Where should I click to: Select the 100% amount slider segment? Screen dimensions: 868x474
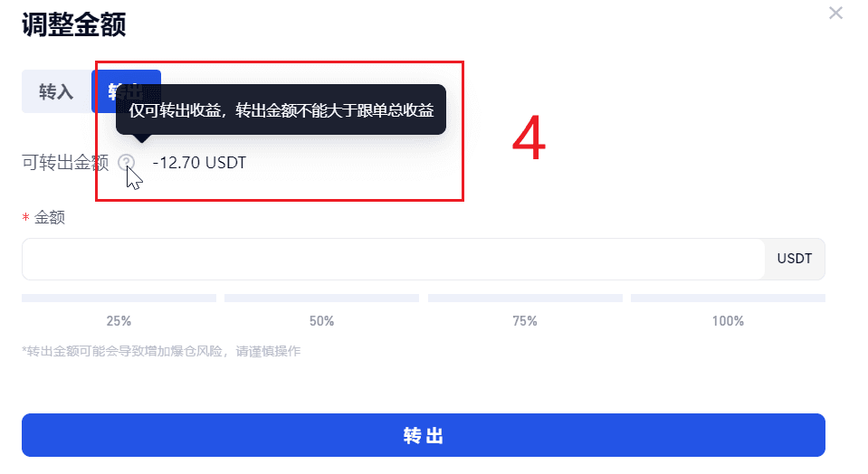point(728,299)
